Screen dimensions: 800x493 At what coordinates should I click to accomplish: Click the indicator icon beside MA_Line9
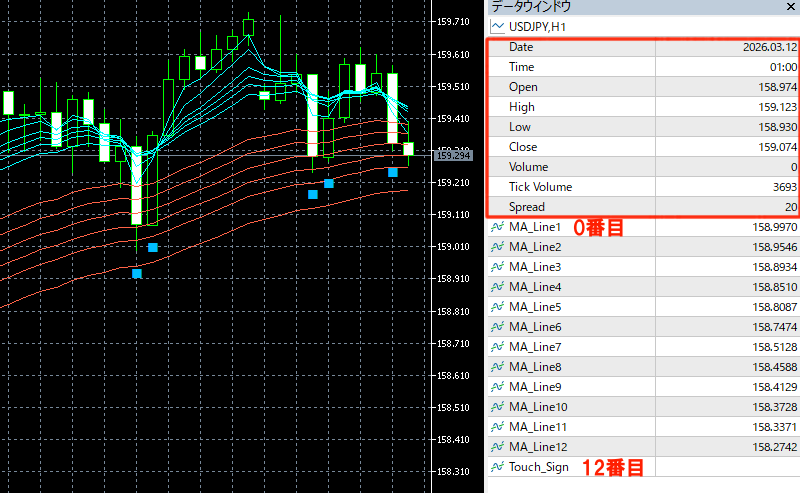point(497,387)
